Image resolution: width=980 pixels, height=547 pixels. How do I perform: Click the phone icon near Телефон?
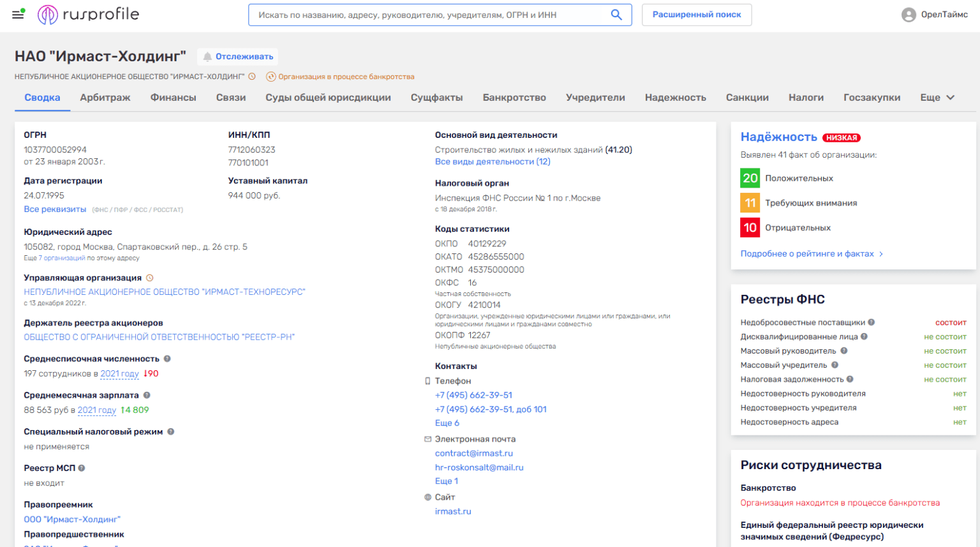point(428,381)
